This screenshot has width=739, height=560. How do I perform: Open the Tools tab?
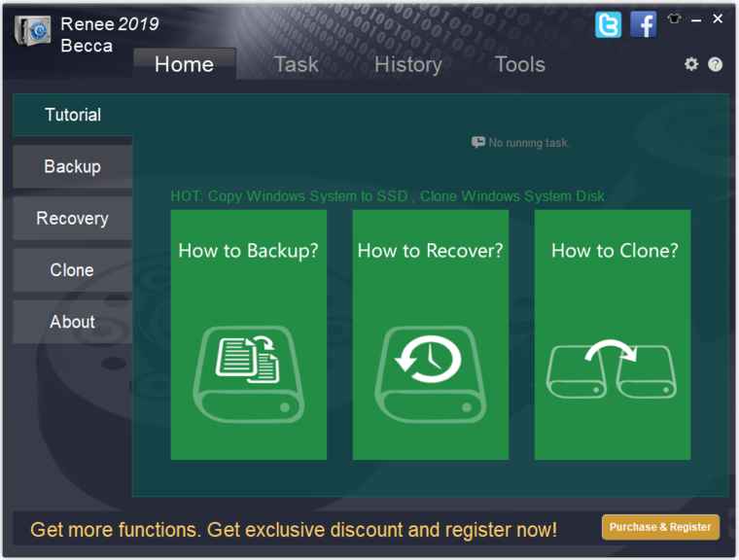tap(520, 64)
